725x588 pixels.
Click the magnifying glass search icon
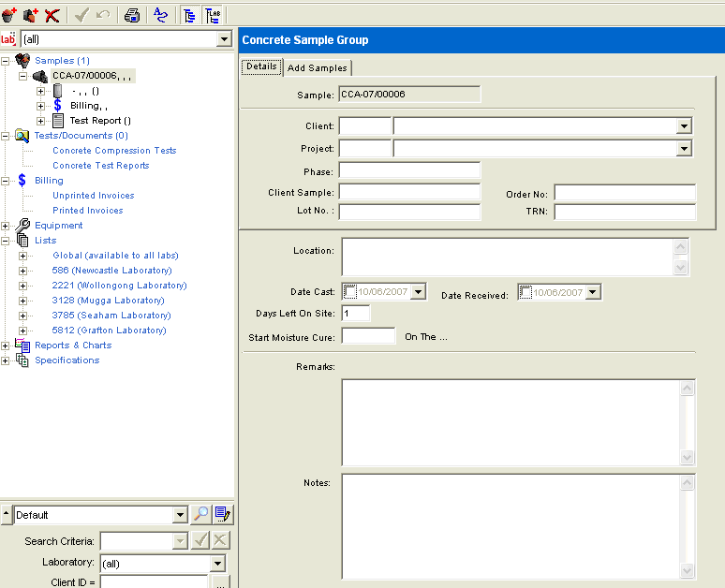(200, 514)
